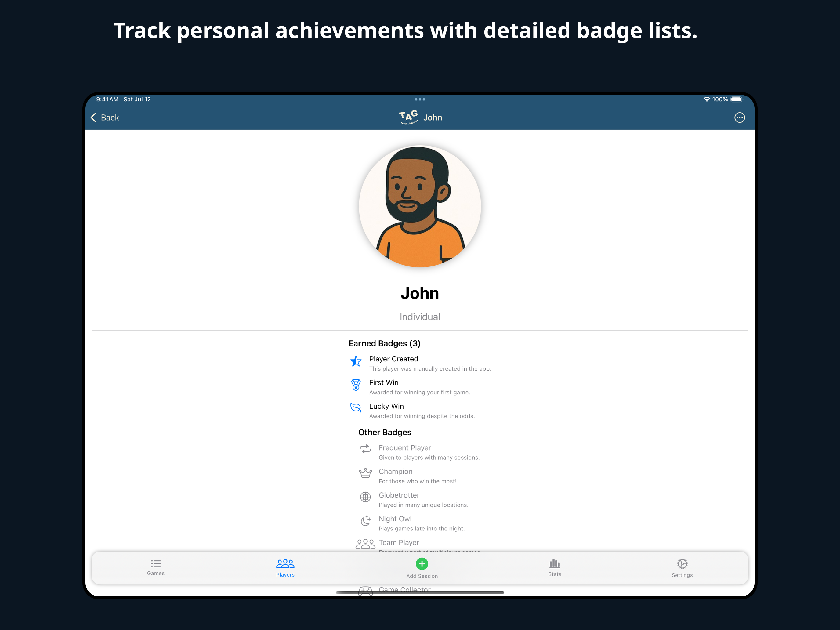Tap the Back chevron arrow

tap(93, 118)
